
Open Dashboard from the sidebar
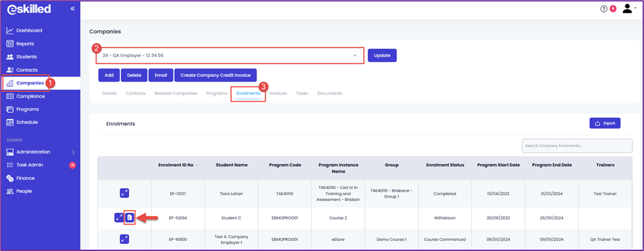coord(29,30)
